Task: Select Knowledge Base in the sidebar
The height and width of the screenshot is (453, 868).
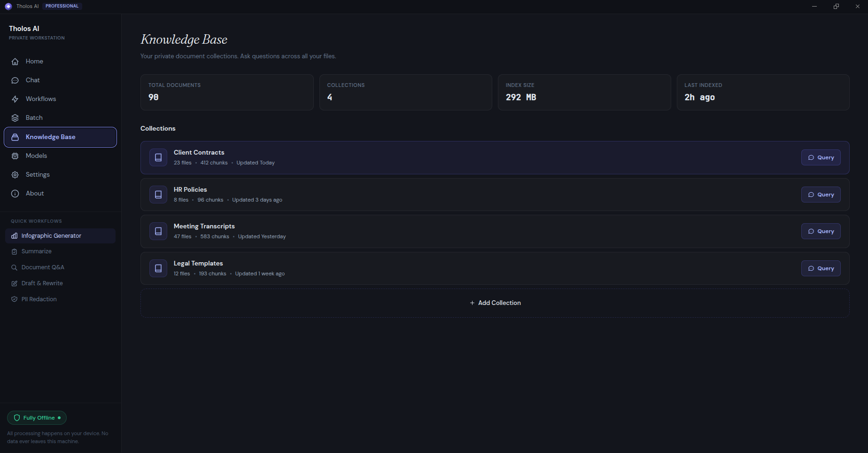Action: click(60, 137)
